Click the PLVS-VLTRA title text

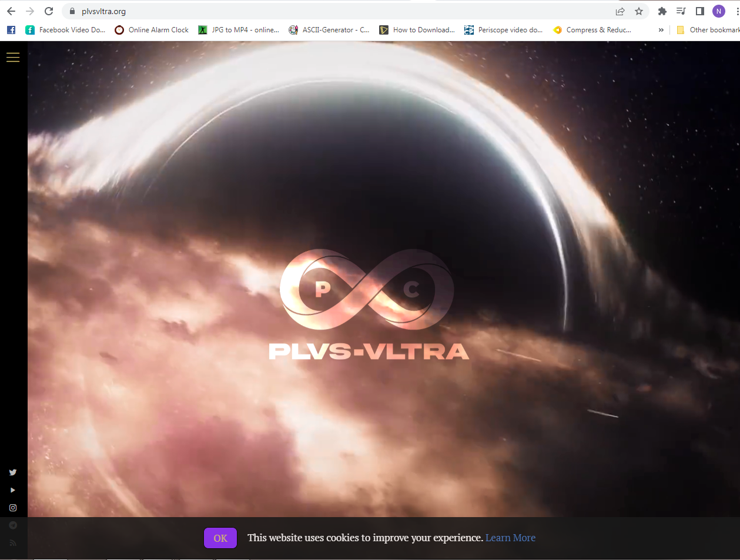click(369, 351)
